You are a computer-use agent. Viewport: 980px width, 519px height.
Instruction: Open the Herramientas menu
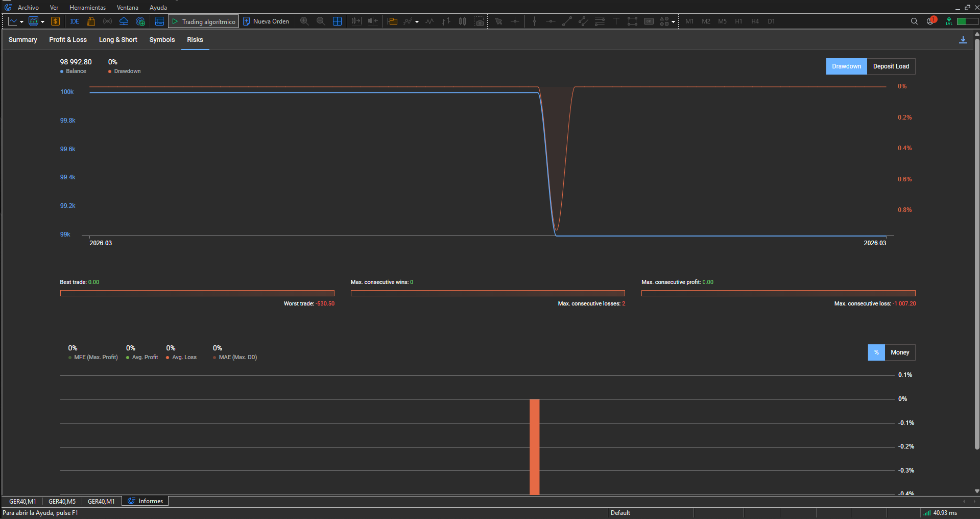click(x=87, y=8)
